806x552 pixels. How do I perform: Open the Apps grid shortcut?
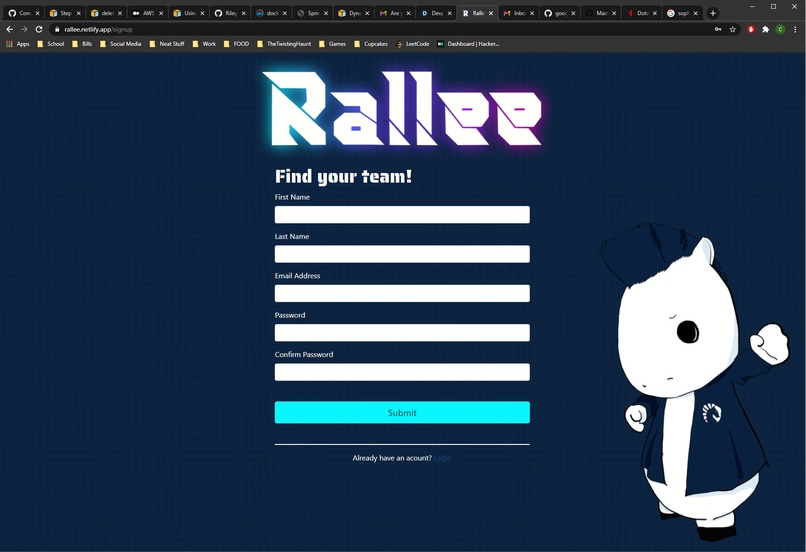tap(17, 44)
